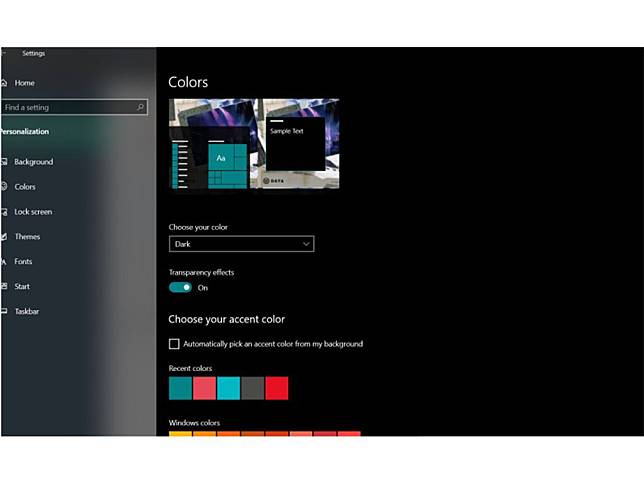Click the Fonts icon in the sidebar
This screenshot has height=483, width=644.
pos(4,262)
